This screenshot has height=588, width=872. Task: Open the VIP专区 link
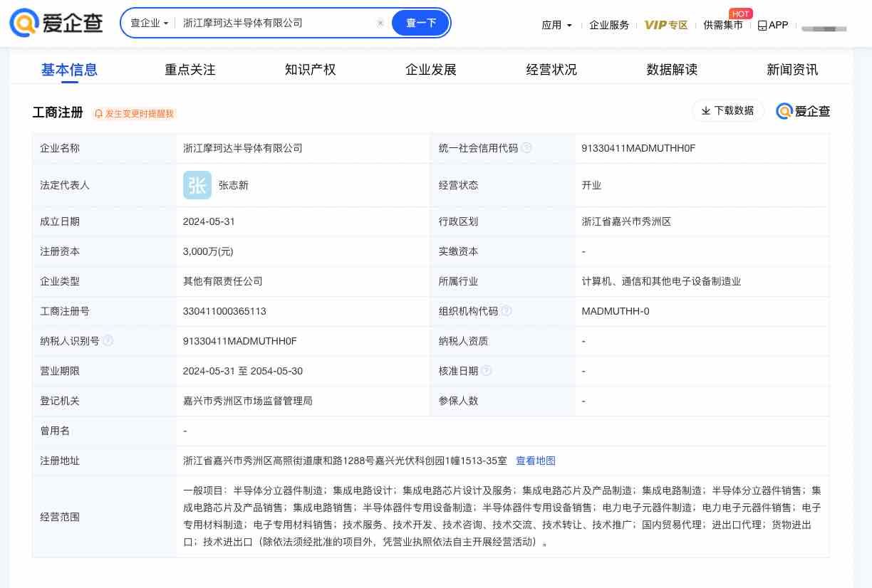click(666, 25)
